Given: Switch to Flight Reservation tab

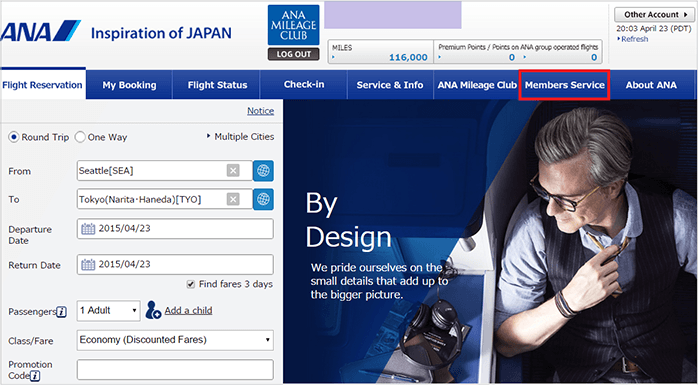Looking at the screenshot, I should (43, 85).
